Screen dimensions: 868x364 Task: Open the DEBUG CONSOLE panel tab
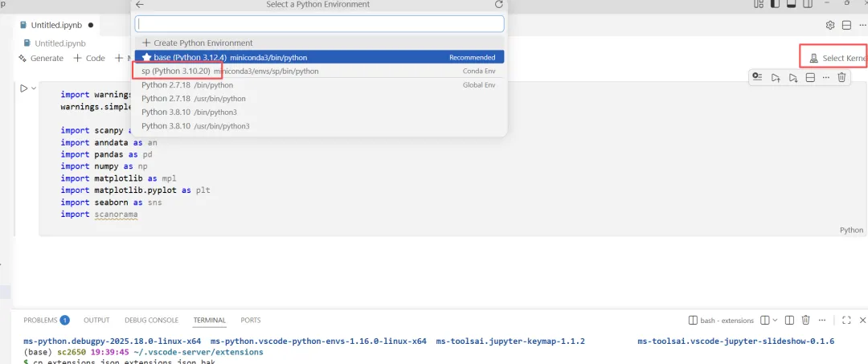(x=151, y=321)
